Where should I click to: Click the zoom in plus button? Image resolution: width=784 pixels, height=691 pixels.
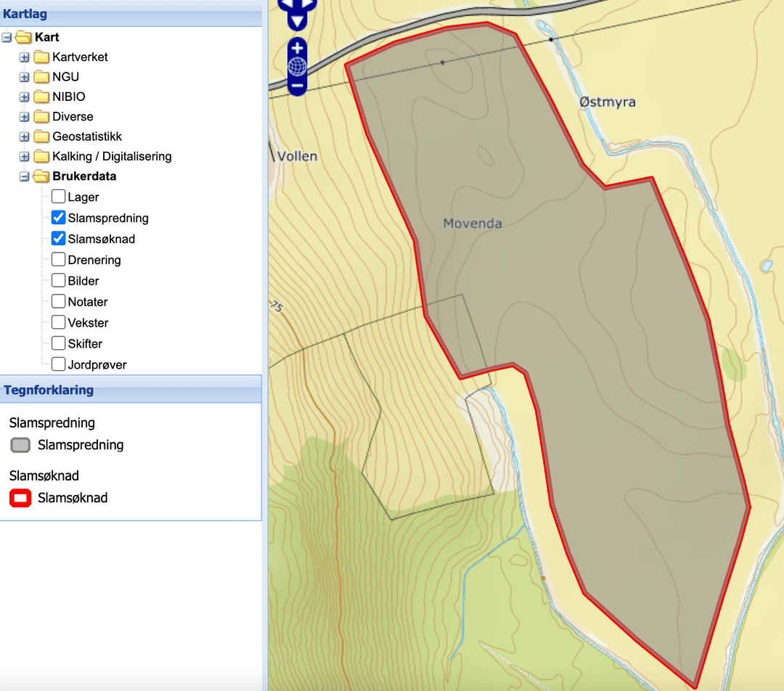pos(298,49)
